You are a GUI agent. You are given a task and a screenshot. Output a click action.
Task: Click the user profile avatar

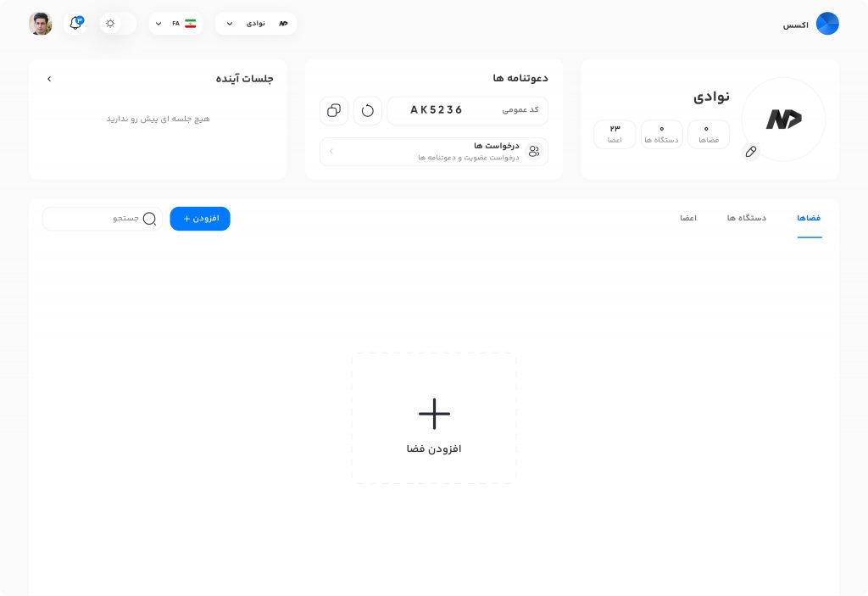point(41,23)
